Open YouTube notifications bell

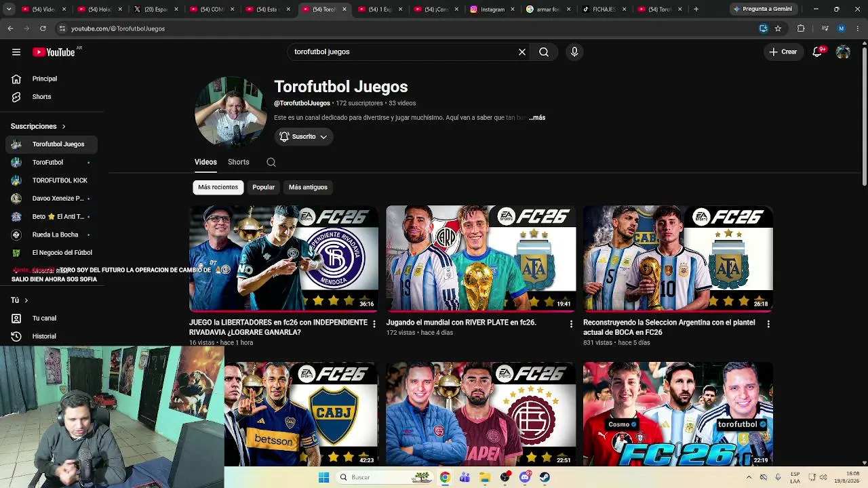(818, 52)
